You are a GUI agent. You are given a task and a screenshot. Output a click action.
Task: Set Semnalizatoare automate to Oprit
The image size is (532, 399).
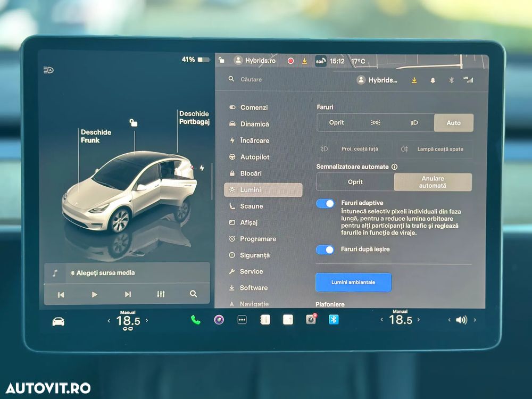pos(355,182)
